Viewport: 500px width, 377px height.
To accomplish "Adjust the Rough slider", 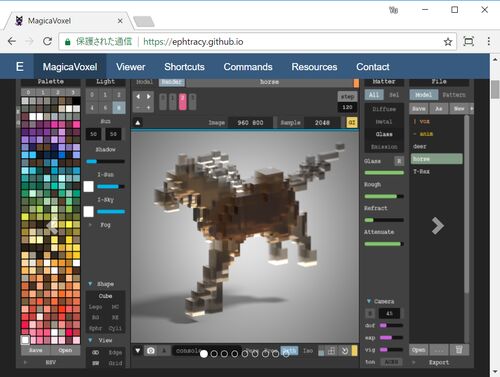I will pos(384,196).
